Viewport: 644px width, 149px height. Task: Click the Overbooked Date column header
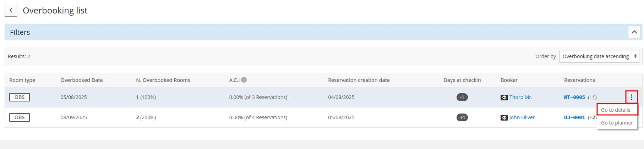point(82,80)
